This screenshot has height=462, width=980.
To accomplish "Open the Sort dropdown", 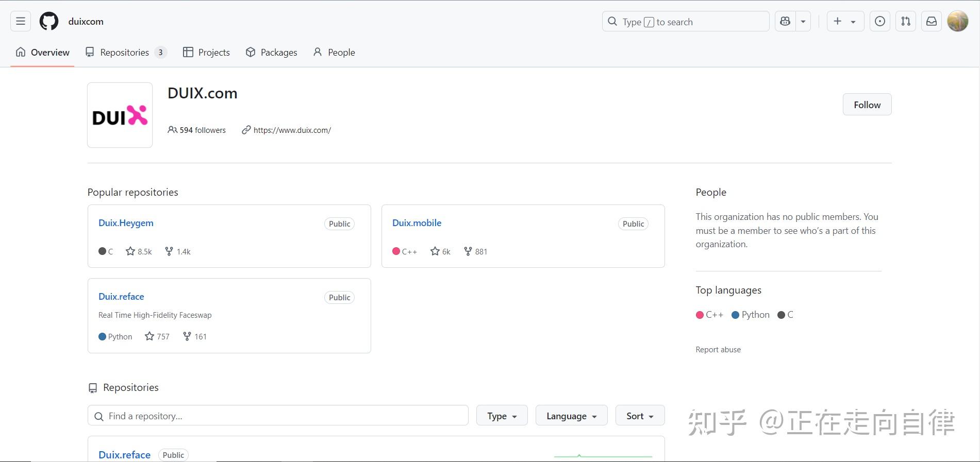I will [x=640, y=416].
